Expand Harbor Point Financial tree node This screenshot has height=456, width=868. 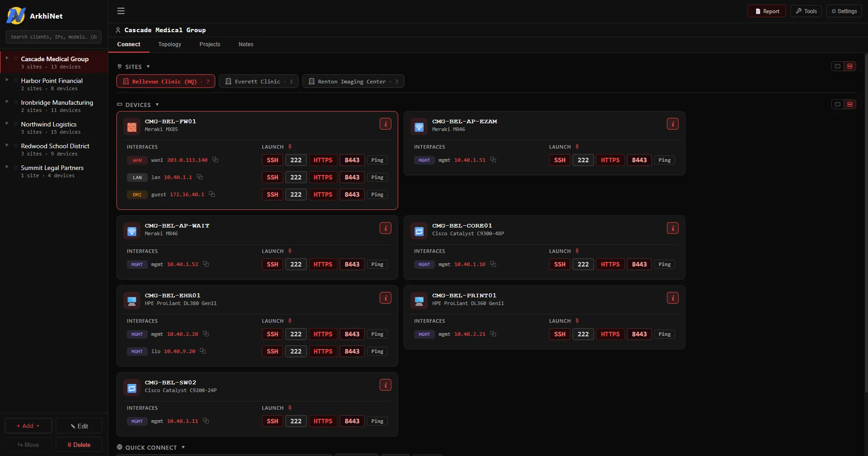(7, 80)
